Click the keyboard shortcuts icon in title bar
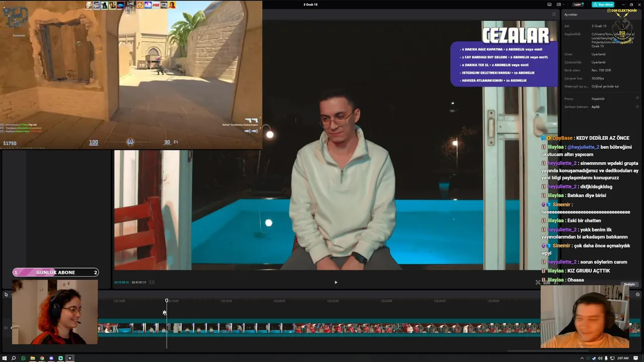 click(x=549, y=5)
